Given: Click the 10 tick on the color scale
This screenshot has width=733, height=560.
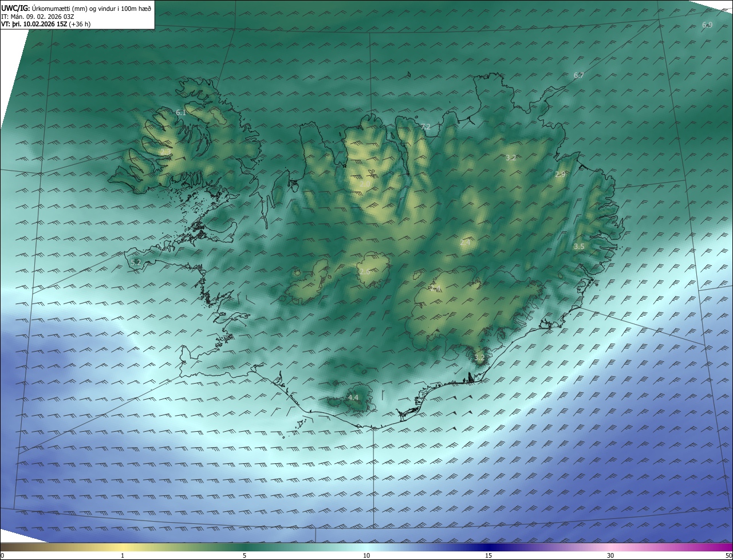Looking at the screenshot, I should 366,555.
